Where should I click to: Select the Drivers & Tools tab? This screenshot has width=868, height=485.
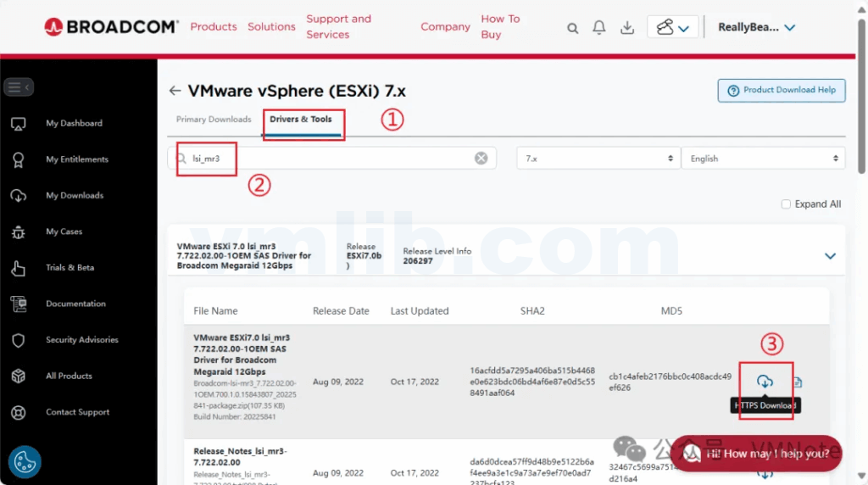[x=301, y=120]
